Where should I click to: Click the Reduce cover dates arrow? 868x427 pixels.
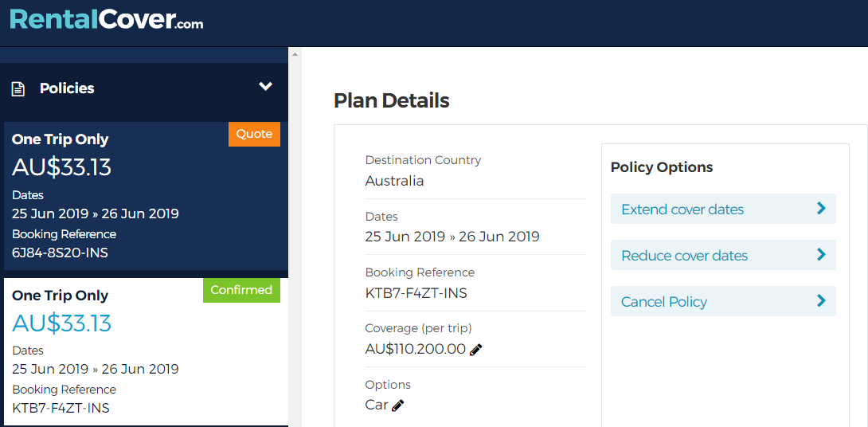point(821,255)
